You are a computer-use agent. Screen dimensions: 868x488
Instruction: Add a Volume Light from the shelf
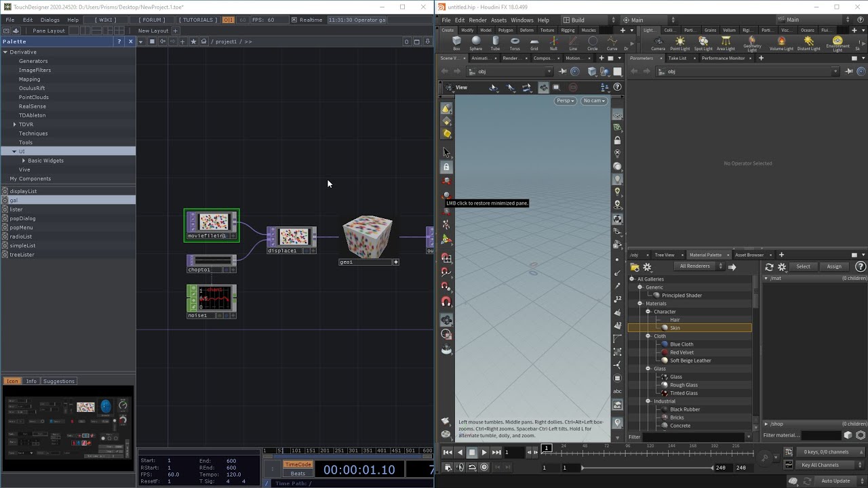click(x=781, y=43)
